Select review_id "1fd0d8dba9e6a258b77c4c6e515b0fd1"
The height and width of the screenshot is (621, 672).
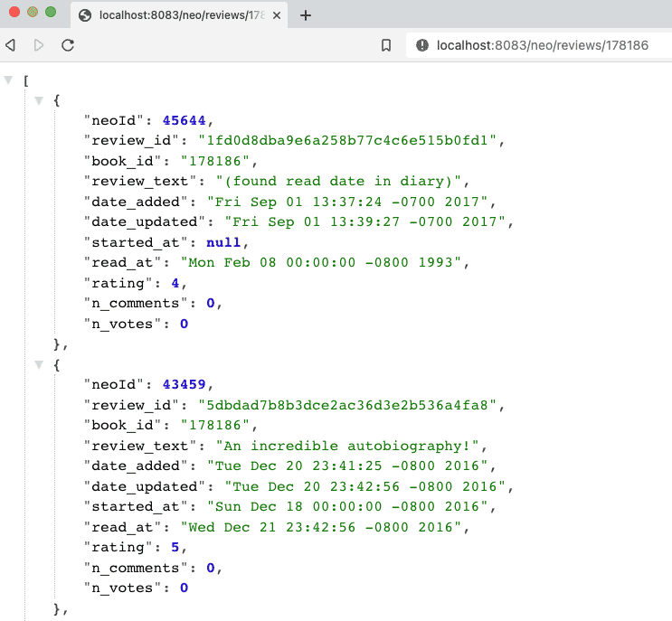coord(346,140)
